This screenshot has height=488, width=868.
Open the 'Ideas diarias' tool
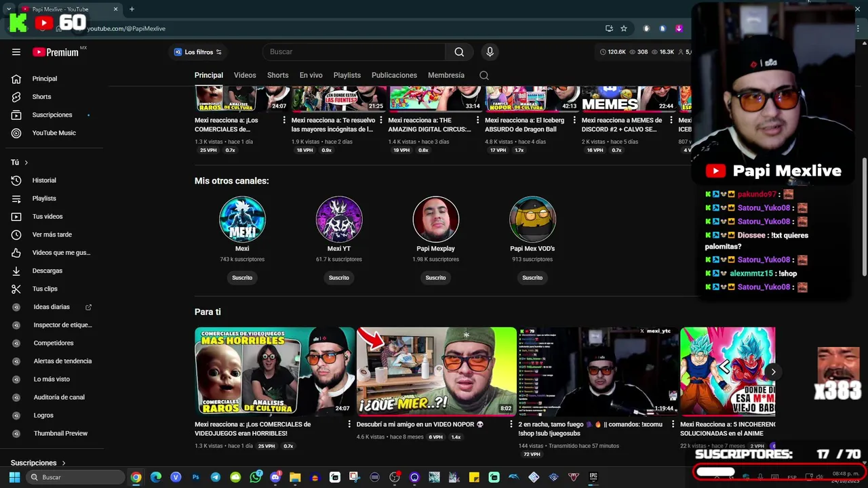pos(52,307)
